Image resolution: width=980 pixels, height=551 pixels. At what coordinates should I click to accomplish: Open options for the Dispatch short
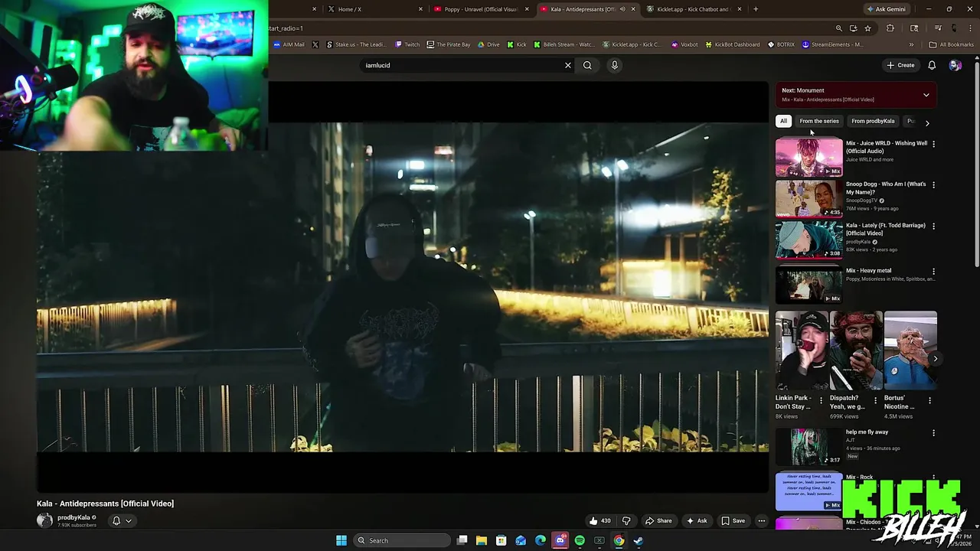coord(876,400)
